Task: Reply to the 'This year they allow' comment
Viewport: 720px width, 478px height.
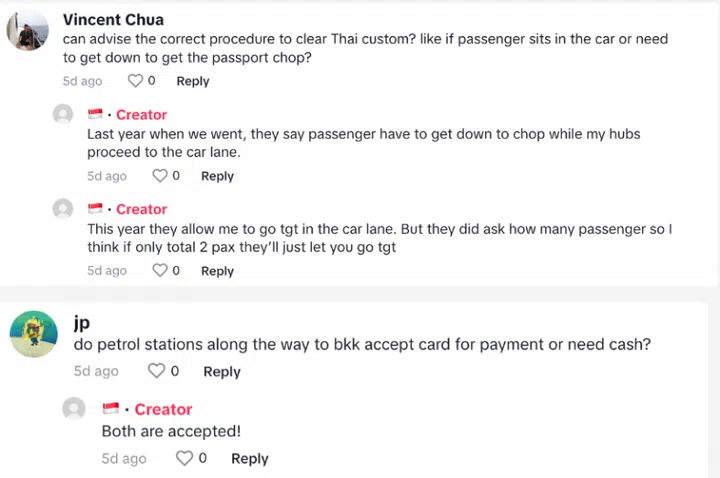Action: point(217,270)
